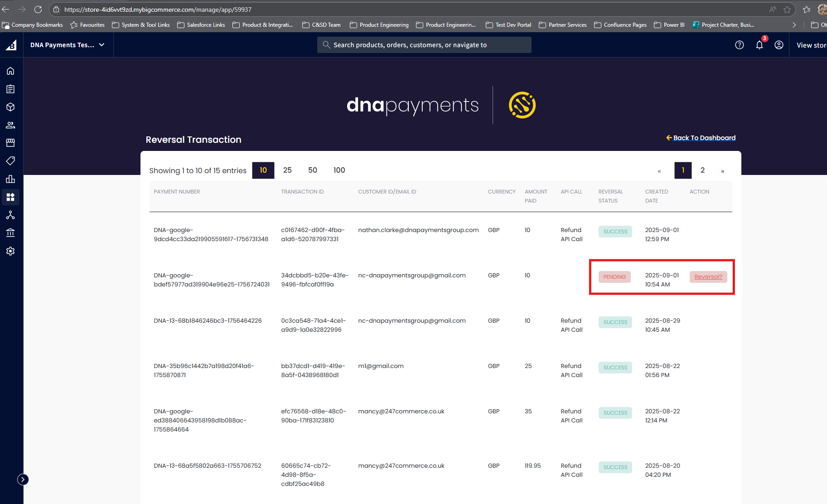Click the Reversal? link for pending transaction

[708, 277]
